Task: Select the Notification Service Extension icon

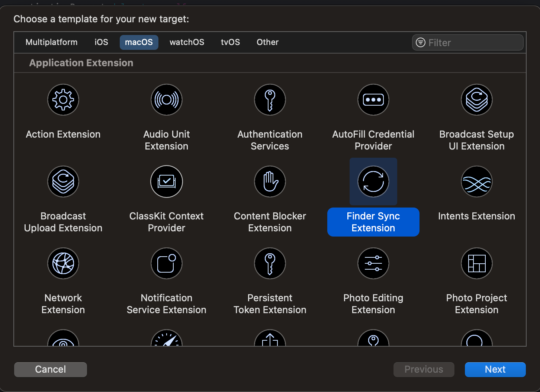Action: click(167, 263)
